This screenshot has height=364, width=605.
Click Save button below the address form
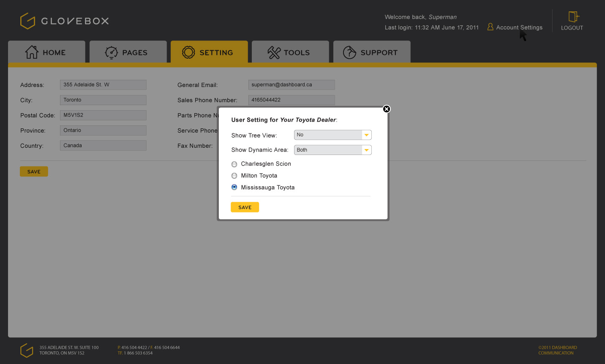click(x=34, y=171)
